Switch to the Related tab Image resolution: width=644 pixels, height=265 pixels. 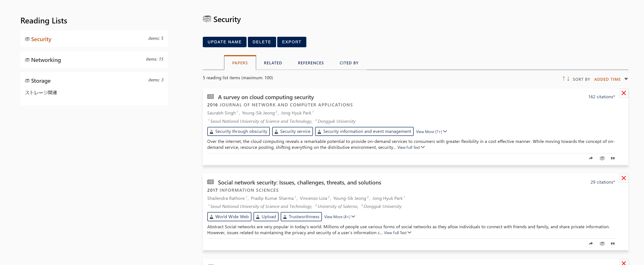tap(273, 63)
